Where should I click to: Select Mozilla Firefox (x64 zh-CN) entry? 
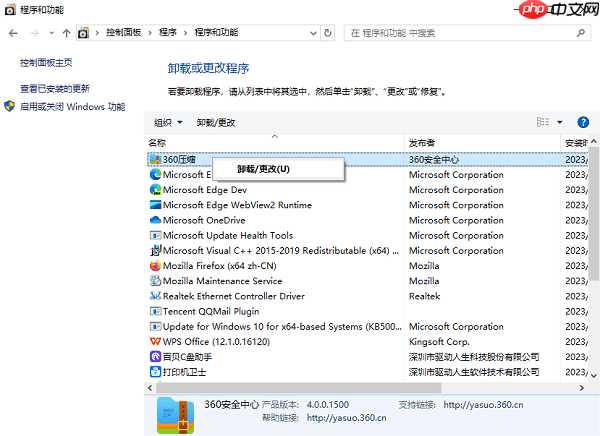click(x=367, y=266)
